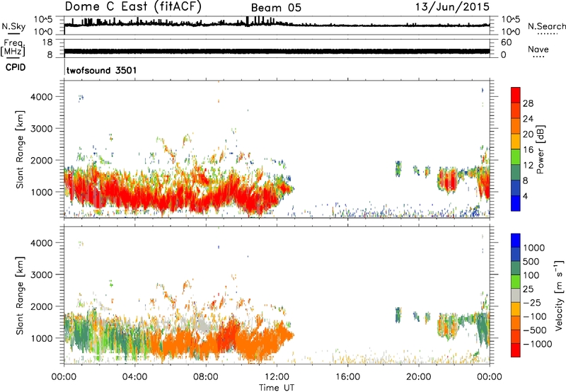
Task: Select "2000" range tick of the velocity panel
Action: pos(42,306)
